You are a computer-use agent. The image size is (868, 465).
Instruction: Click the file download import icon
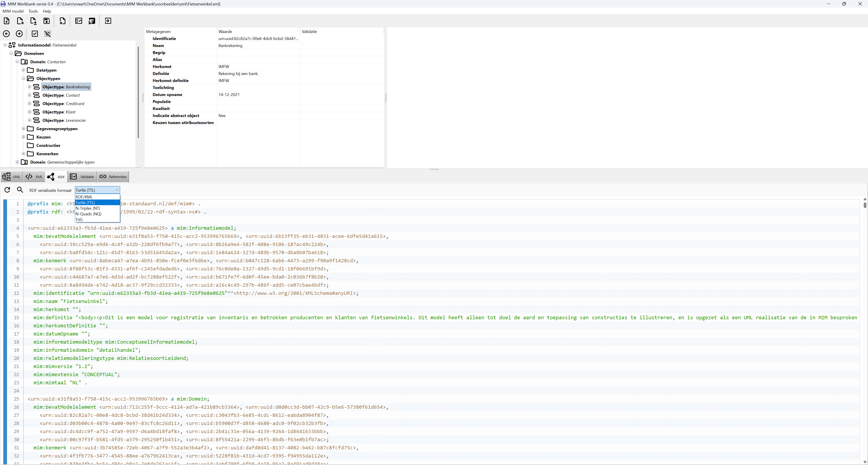click(33, 21)
